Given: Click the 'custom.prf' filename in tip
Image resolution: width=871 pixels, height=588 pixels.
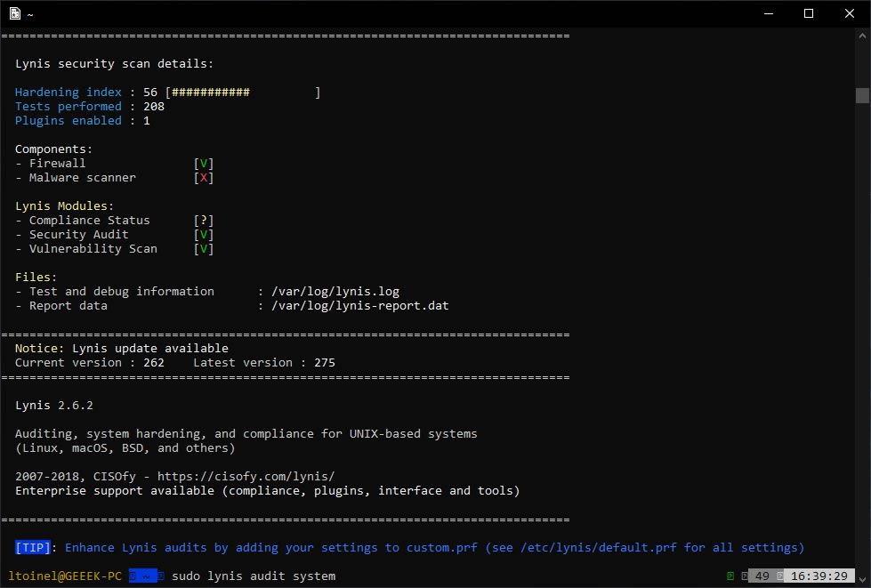Looking at the screenshot, I should [441, 547].
